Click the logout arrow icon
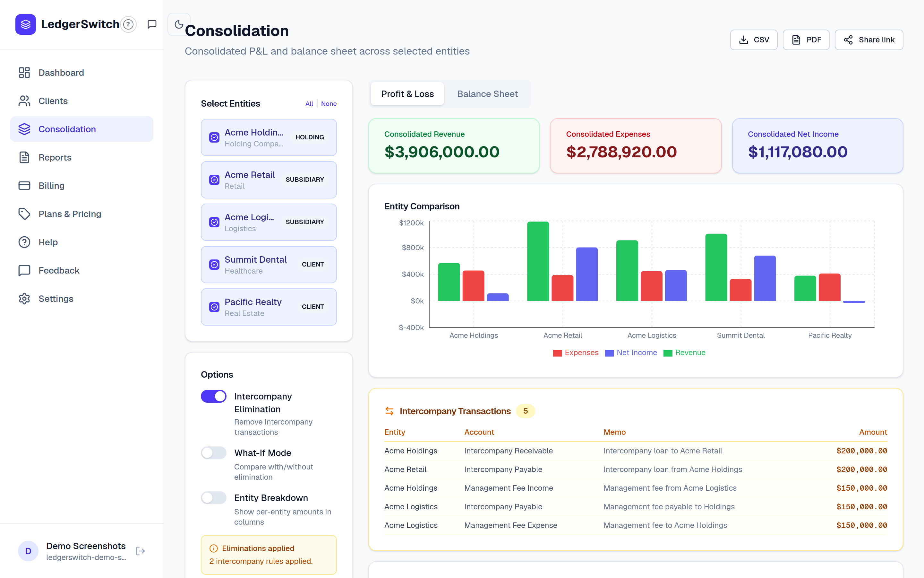The height and width of the screenshot is (578, 924). (x=141, y=551)
